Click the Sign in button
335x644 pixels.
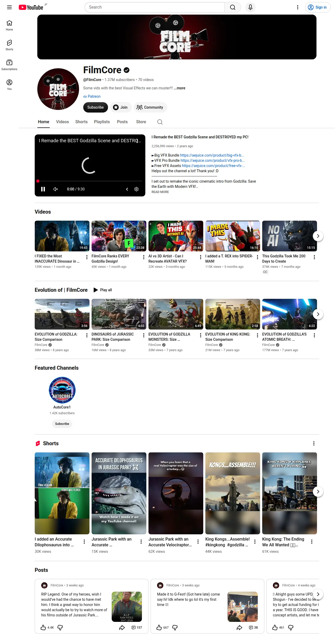(x=318, y=7)
